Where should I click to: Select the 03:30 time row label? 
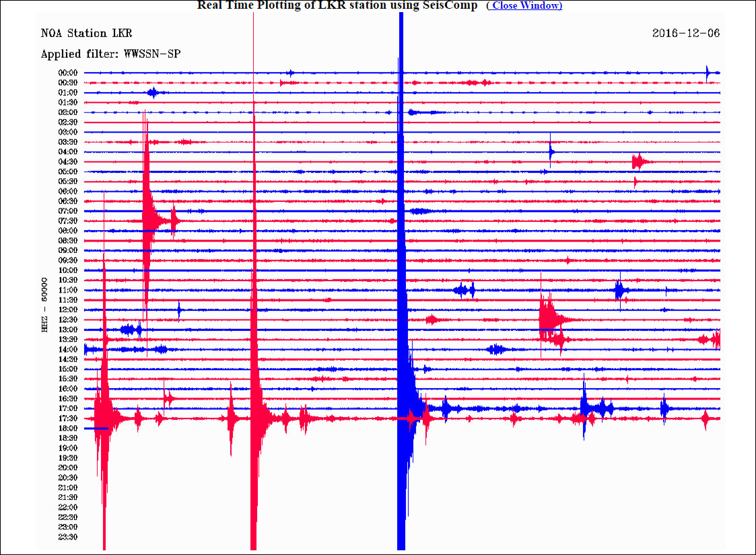(x=68, y=142)
